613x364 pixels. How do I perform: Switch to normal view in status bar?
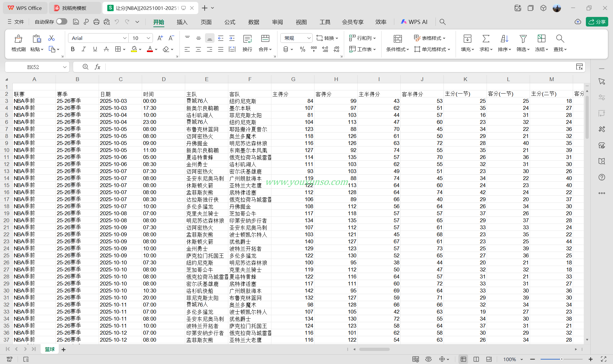(x=463, y=359)
